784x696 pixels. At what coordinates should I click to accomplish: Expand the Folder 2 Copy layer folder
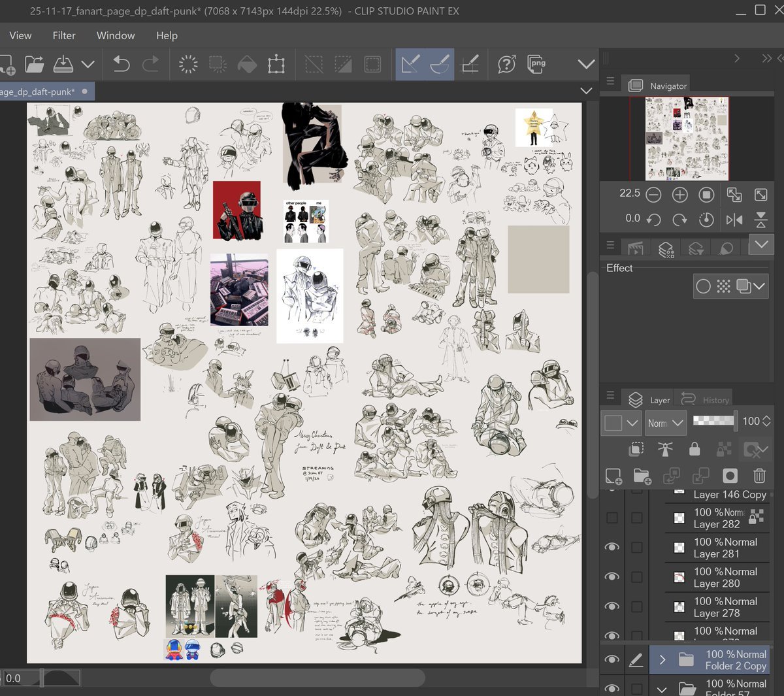point(662,659)
